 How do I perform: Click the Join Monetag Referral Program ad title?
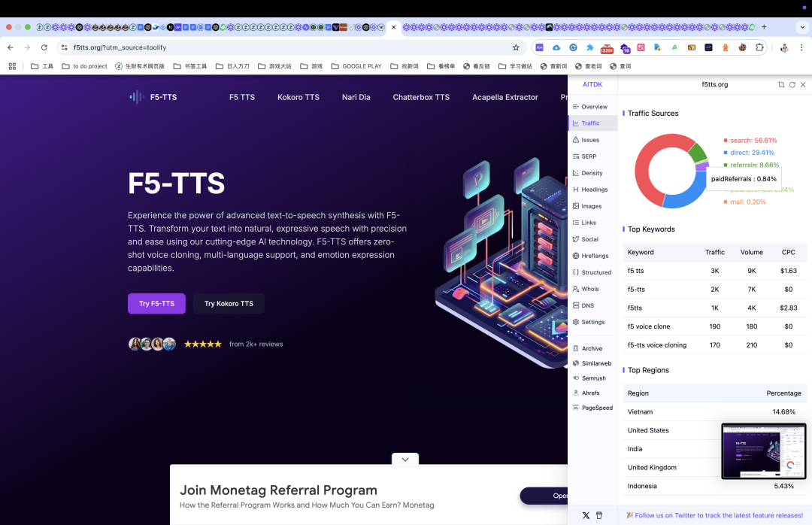pyautogui.click(x=278, y=490)
